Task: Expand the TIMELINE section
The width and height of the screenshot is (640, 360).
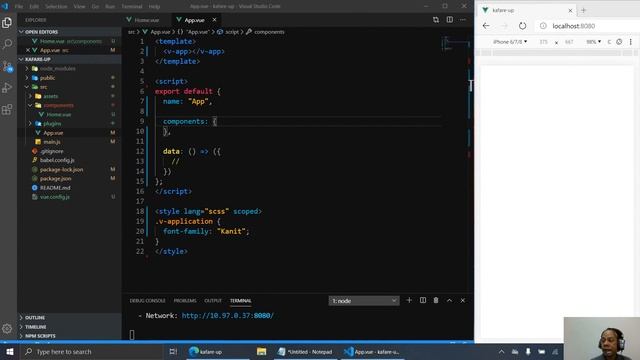Action: pos(36,327)
